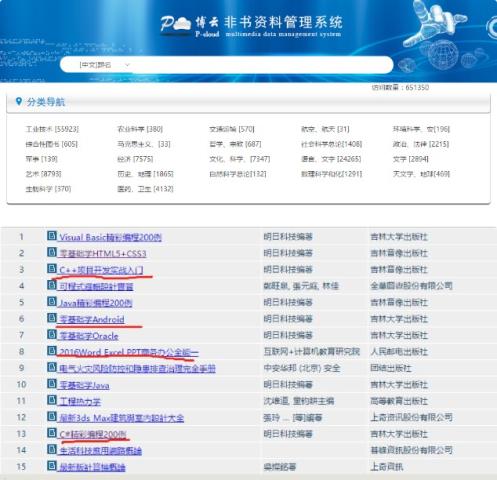Open the C#精彩编程200例 title link
Screen dimensions: 497x480
93,434
